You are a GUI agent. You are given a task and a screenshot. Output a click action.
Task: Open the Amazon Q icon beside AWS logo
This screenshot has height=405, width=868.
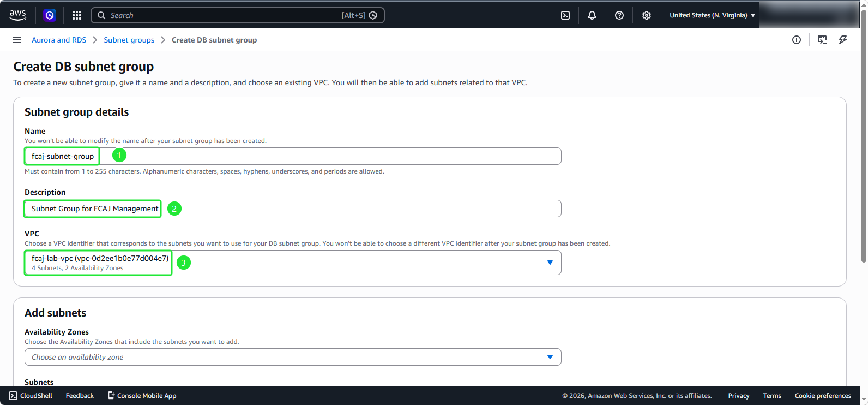tap(50, 15)
